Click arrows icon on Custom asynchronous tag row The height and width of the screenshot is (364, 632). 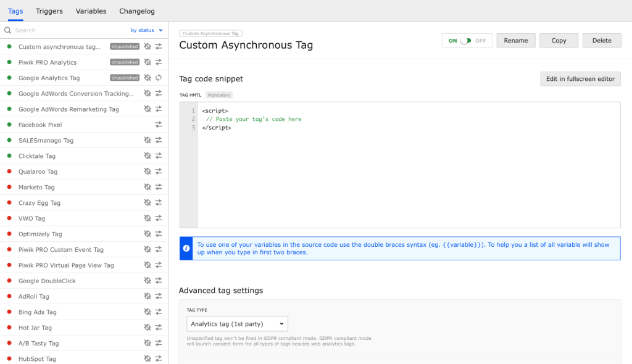pyautogui.click(x=159, y=47)
